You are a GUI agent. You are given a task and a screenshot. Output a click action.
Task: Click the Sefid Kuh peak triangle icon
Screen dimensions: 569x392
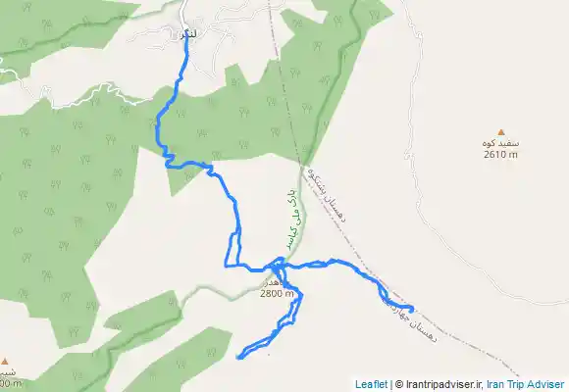pyautogui.click(x=501, y=132)
